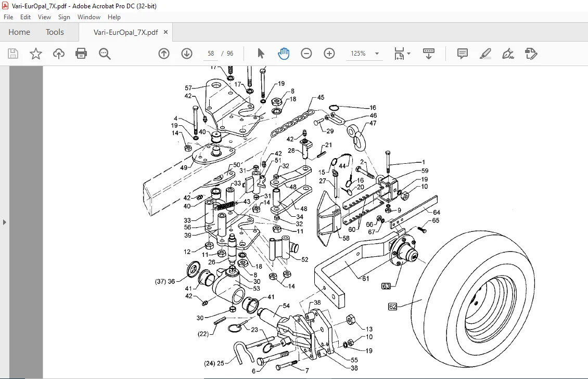Add a sticky note comment
The width and height of the screenshot is (588, 379).
pyautogui.click(x=463, y=54)
